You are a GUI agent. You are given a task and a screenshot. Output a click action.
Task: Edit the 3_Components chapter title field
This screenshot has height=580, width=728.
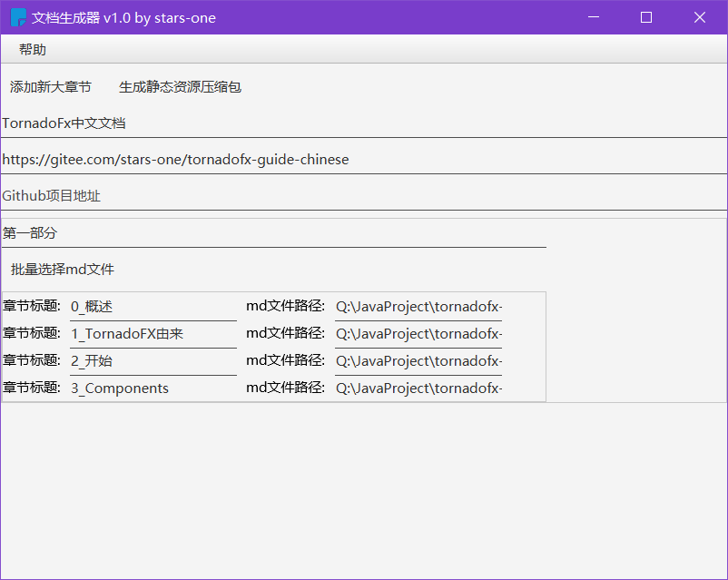pos(153,388)
